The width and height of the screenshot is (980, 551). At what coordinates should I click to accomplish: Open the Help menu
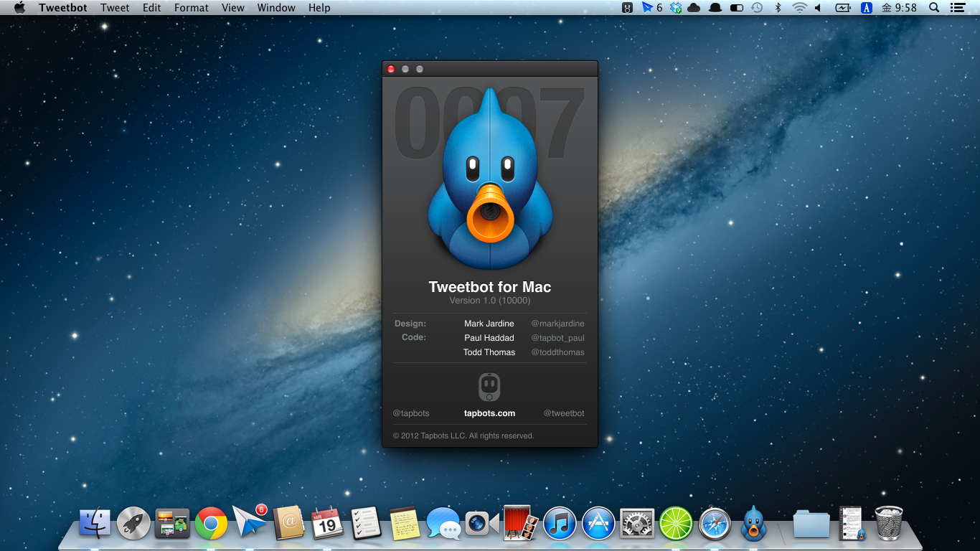319,8
